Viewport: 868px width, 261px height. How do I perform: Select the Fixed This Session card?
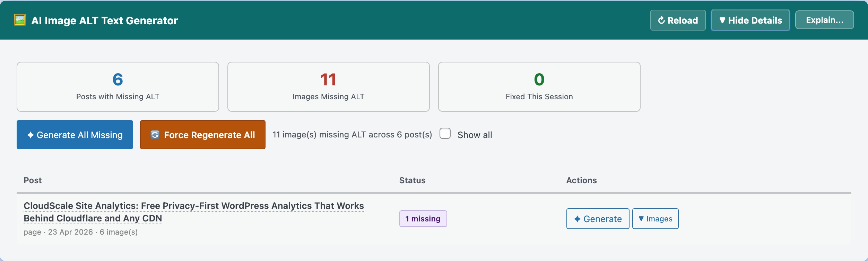point(539,87)
